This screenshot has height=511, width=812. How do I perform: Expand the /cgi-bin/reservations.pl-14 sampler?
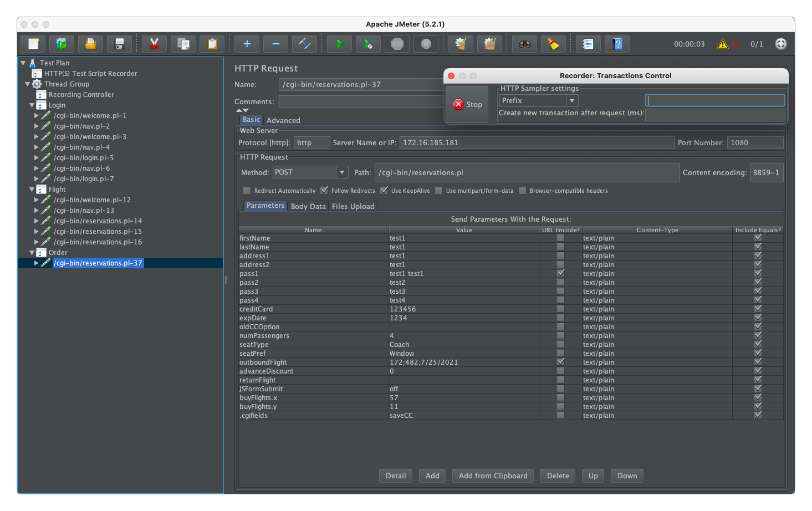37,221
